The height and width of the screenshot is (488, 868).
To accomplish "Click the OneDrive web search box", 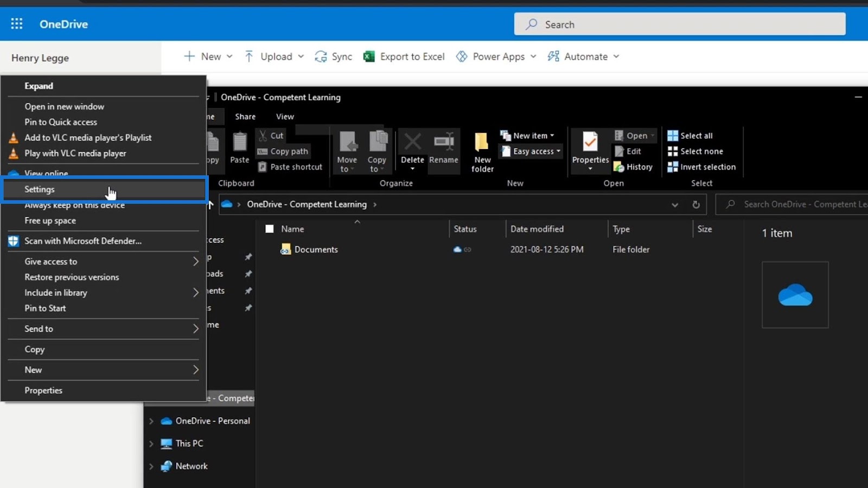I will point(679,24).
